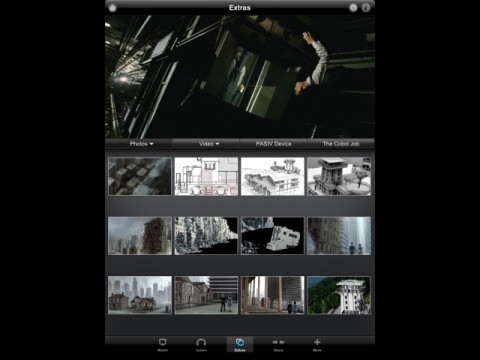Switch to the Watch tab
Image resolution: width=480 pixels, height=360 pixels.
point(163,345)
